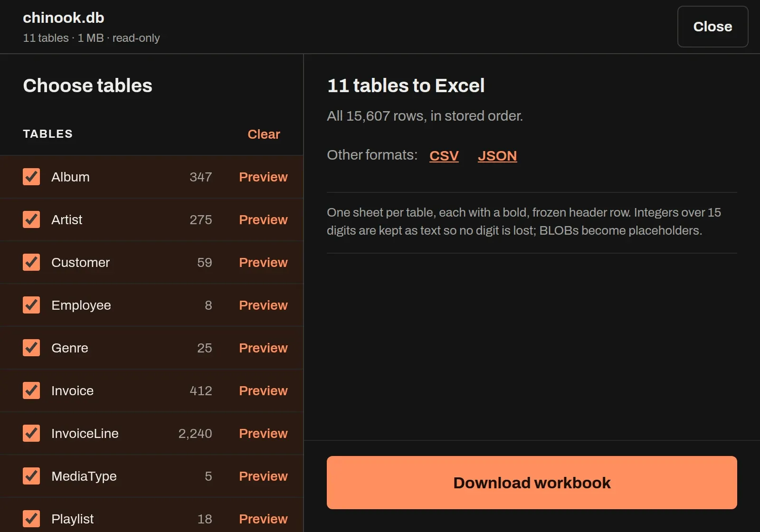Deselect the Employee table checkbox

(x=31, y=305)
